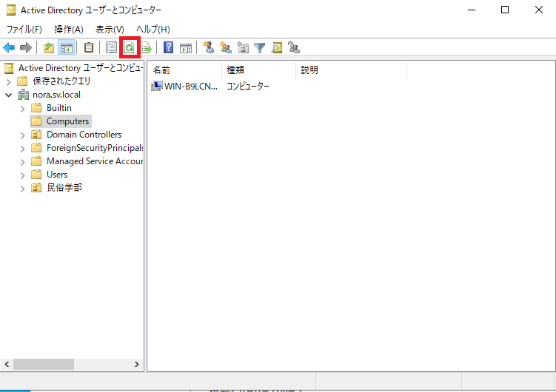This screenshot has width=556, height=392.
Task: Sort by the 種類 column header
Action: [259, 70]
